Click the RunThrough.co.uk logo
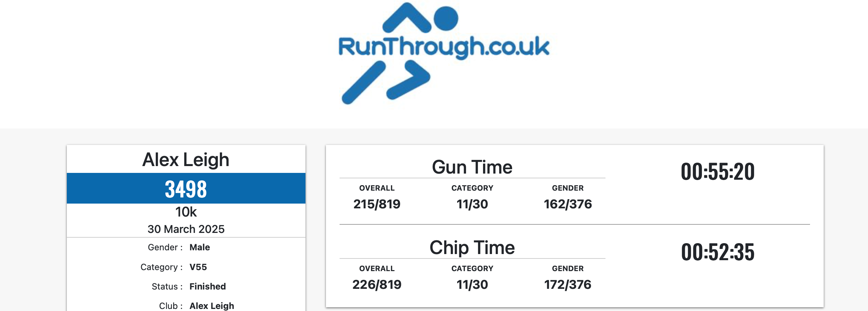Viewport: 868px width, 311px height. click(x=443, y=53)
